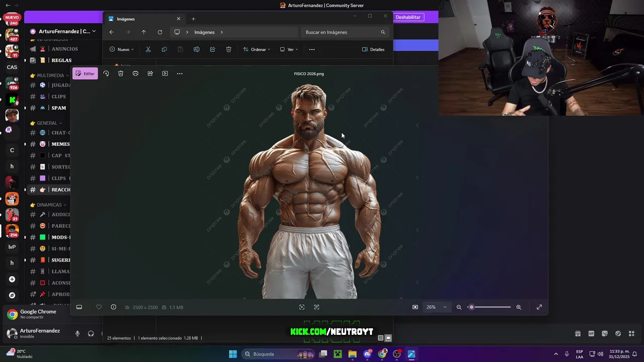Delete the selected file from the Explorer toolbar
This screenshot has height=362, width=644.
(228, 49)
